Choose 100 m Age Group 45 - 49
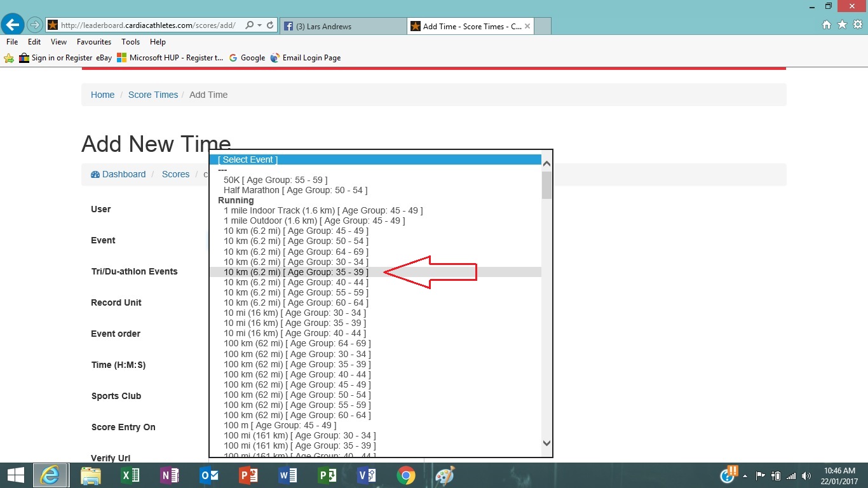Viewport: 868px width, 488px height. pyautogui.click(x=375, y=425)
